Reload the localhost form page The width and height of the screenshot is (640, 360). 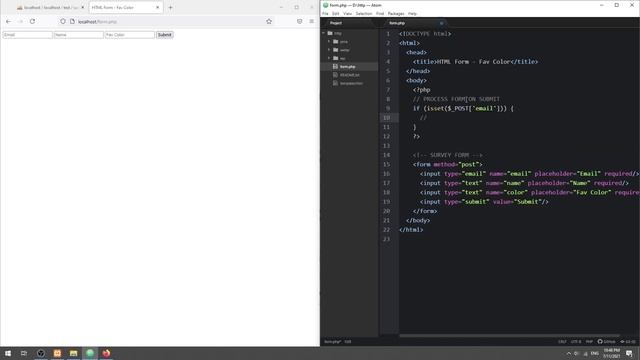(32, 21)
